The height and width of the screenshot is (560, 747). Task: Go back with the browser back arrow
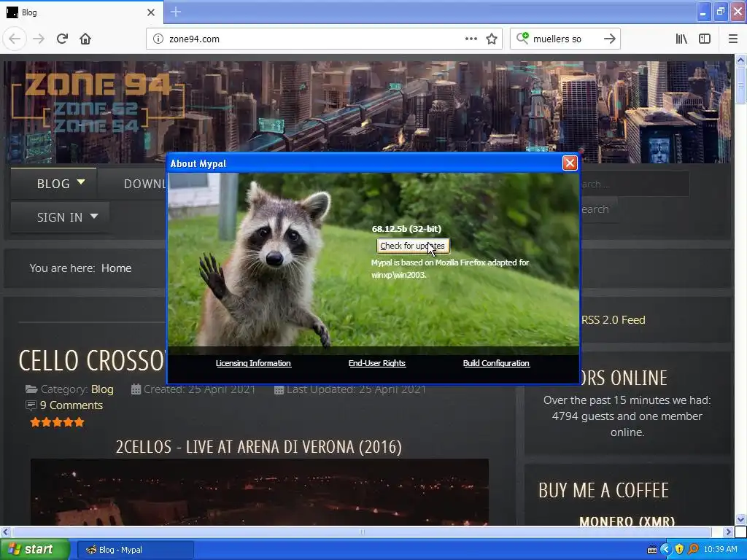(15, 39)
